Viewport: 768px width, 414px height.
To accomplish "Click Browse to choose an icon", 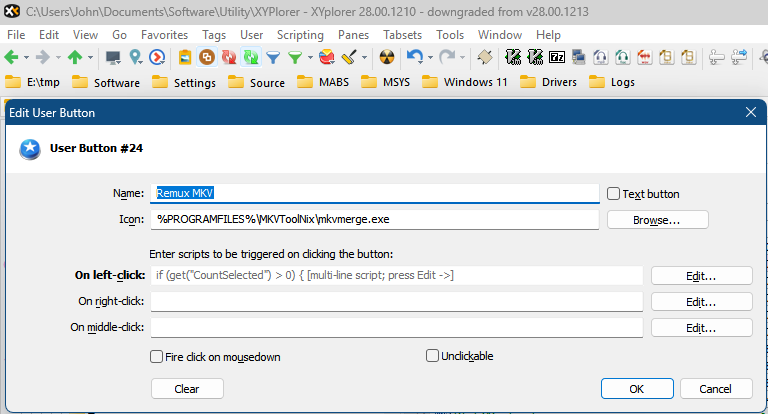I will click(x=656, y=220).
